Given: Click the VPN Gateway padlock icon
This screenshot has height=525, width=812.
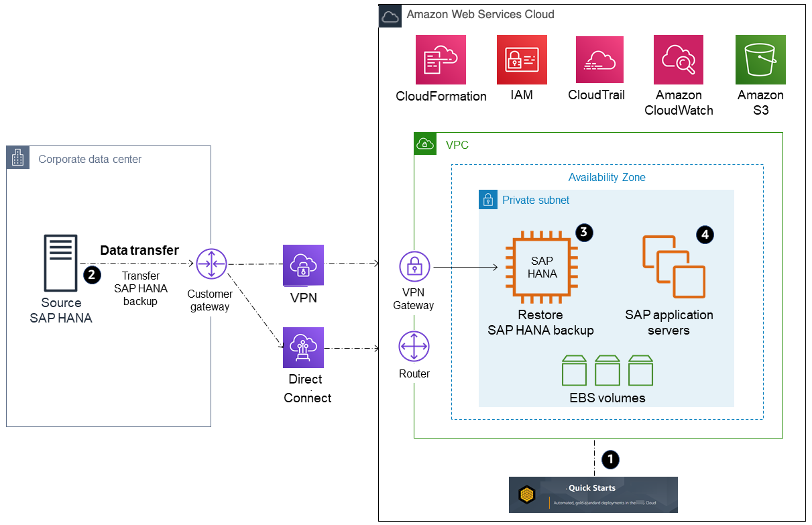Looking at the screenshot, I should coord(414,267).
